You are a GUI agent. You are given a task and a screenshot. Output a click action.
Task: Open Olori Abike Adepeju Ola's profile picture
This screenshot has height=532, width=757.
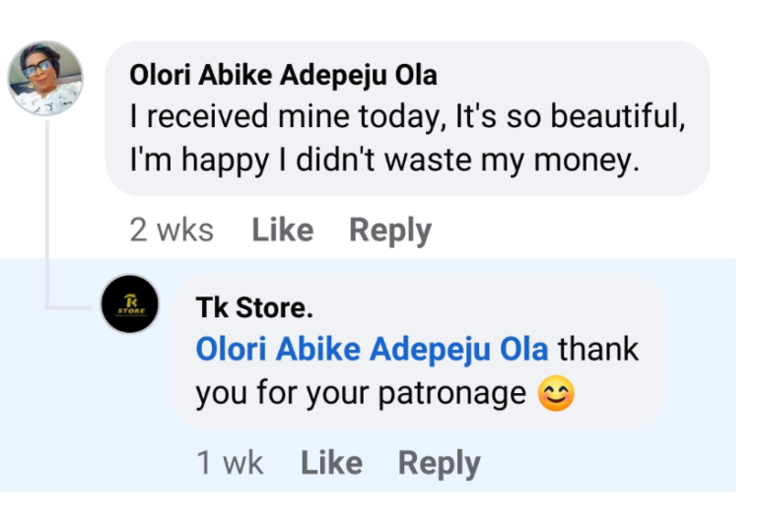pos(45,79)
